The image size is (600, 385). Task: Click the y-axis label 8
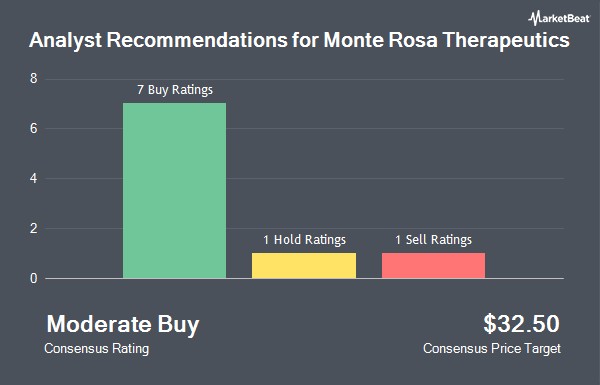(34, 78)
